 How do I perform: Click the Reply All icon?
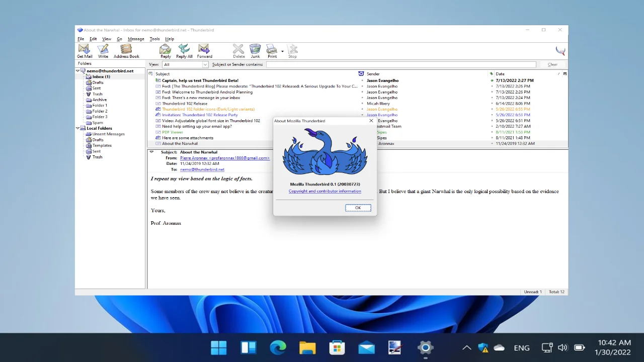pyautogui.click(x=184, y=51)
